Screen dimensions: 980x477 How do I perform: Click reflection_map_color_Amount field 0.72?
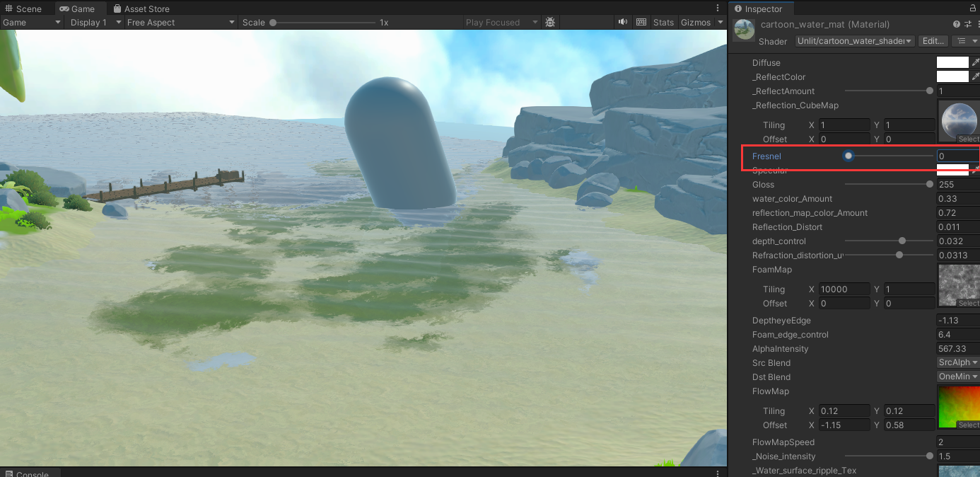point(958,212)
